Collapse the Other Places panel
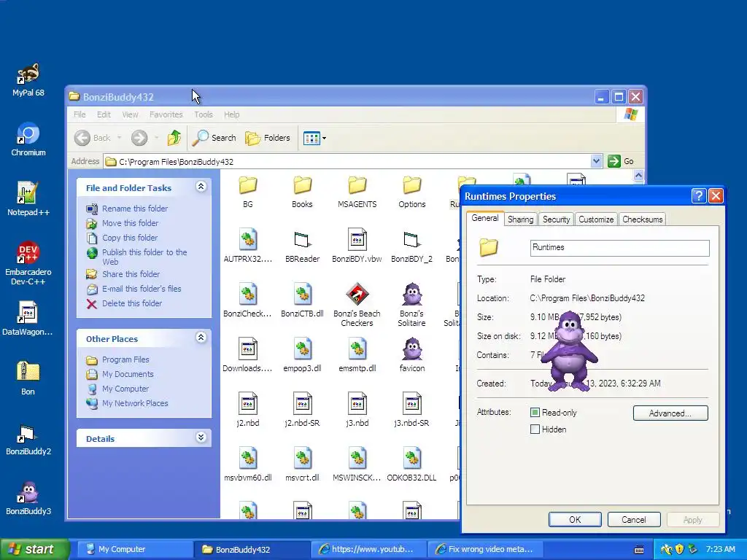The width and height of the screenshot is (747, 560). click(201, 338)
